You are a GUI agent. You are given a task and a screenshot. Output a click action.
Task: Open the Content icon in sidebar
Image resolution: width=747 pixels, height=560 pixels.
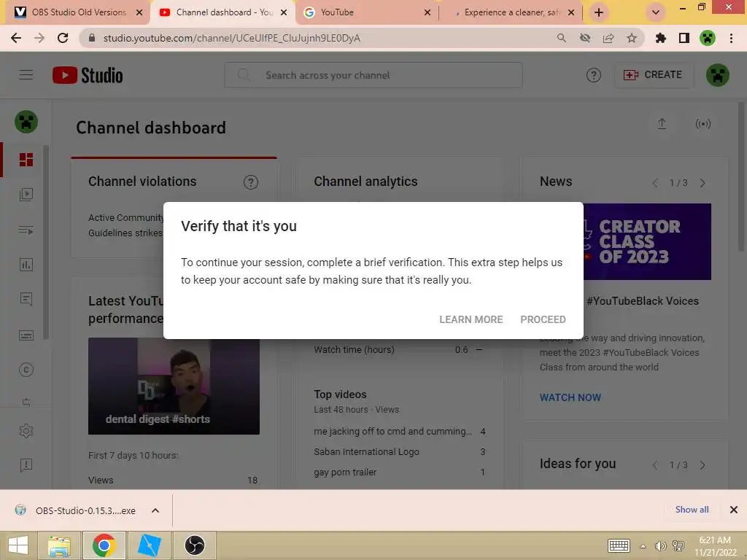tap(26, 194)
